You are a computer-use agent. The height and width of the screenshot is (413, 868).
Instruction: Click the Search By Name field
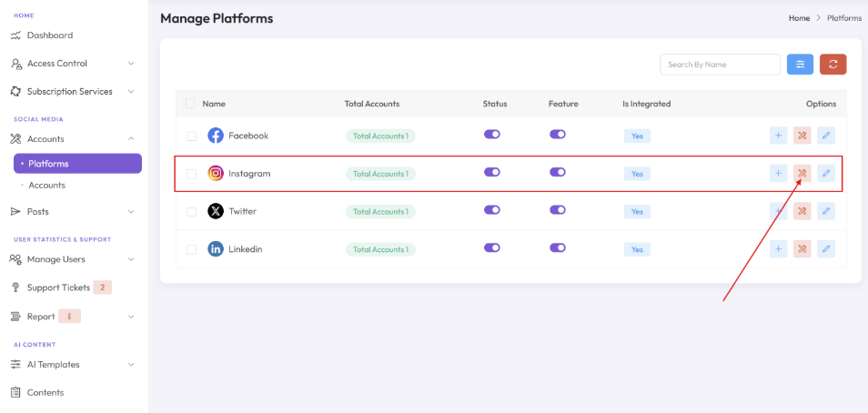(x=721, y=65)
